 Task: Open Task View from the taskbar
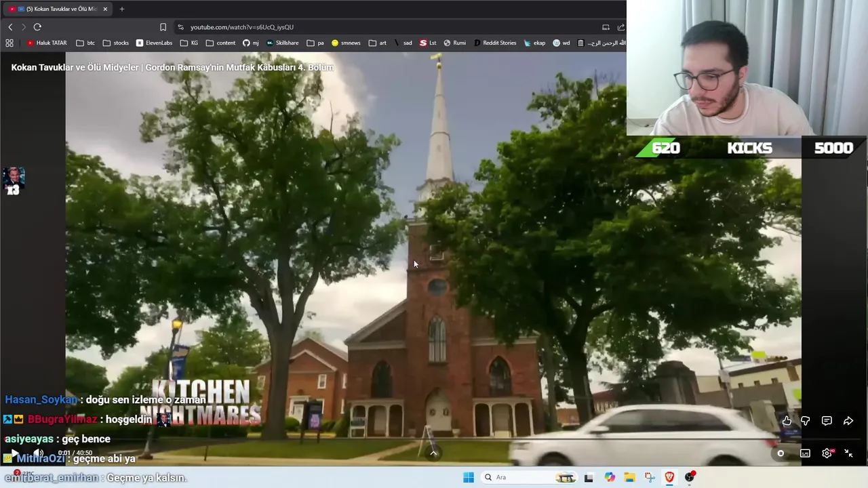(589, 477)
